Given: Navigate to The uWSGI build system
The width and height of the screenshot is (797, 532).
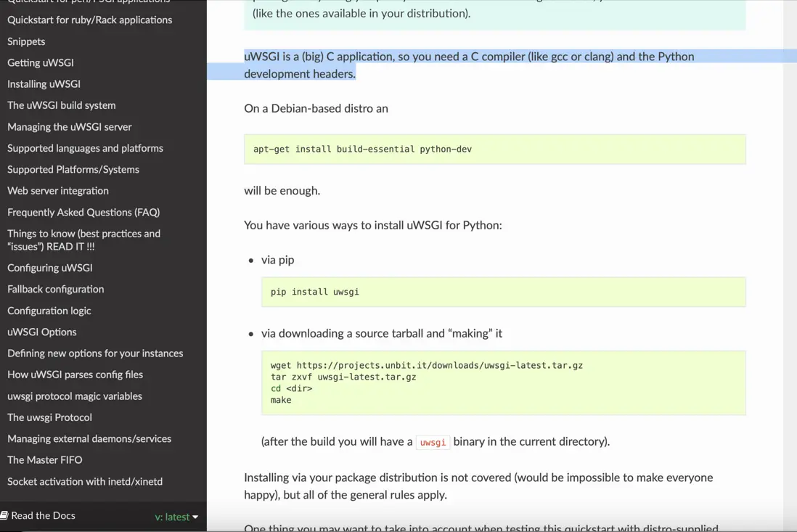Looking at the screenshot, I should 62,105.
